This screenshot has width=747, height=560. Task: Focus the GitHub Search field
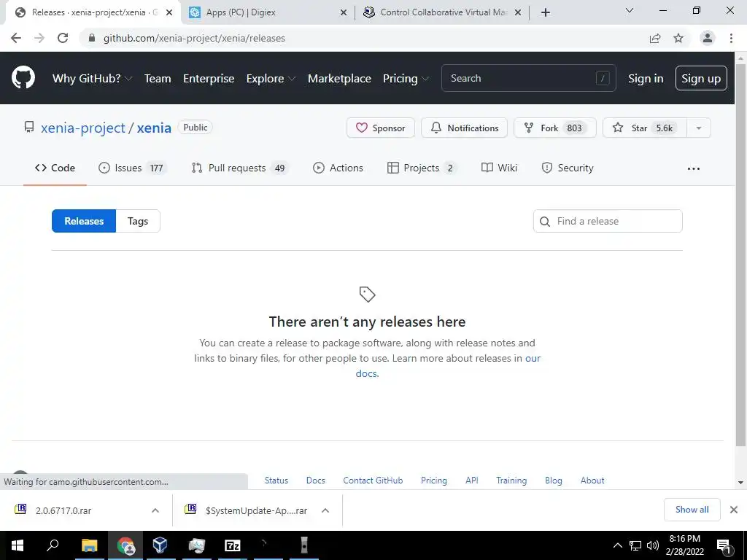click(x=529, y=78)
